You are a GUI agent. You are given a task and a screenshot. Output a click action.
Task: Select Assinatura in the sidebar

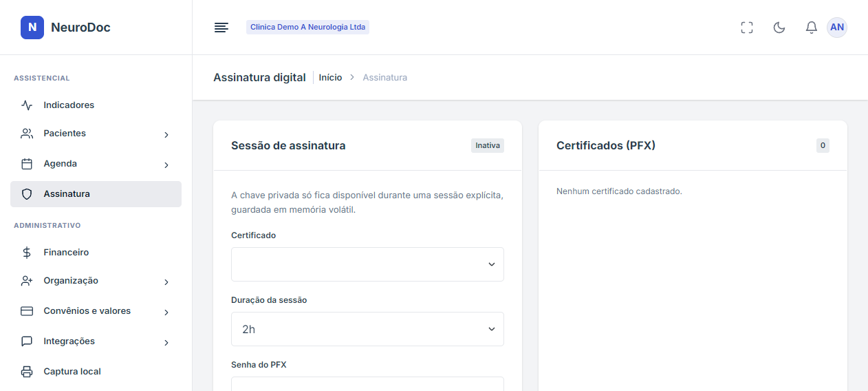point(96,194)
